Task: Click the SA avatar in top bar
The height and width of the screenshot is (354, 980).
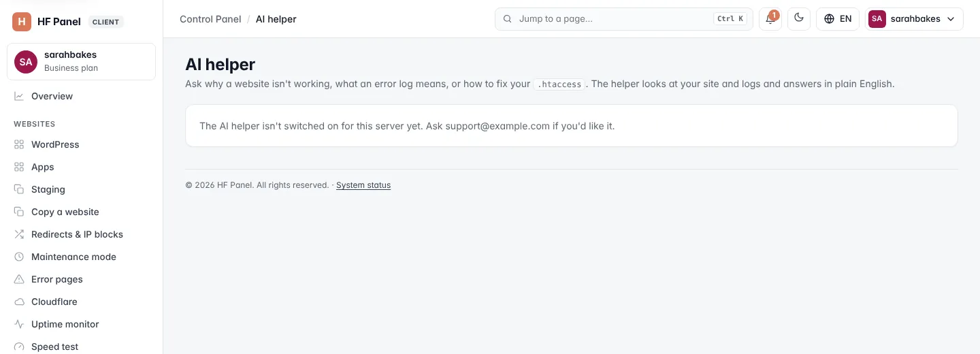Action: pyautogui.click(x=877, y=19)
